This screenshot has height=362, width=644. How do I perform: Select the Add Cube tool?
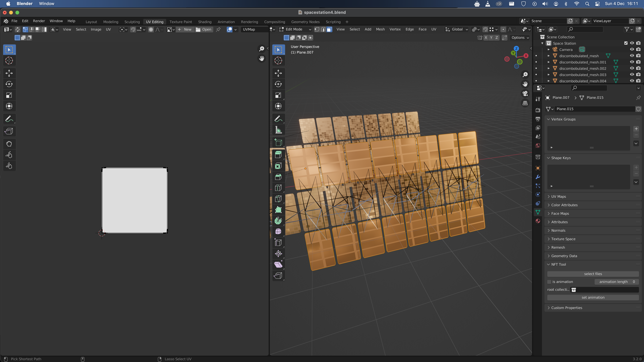click(x=278, y=142)
